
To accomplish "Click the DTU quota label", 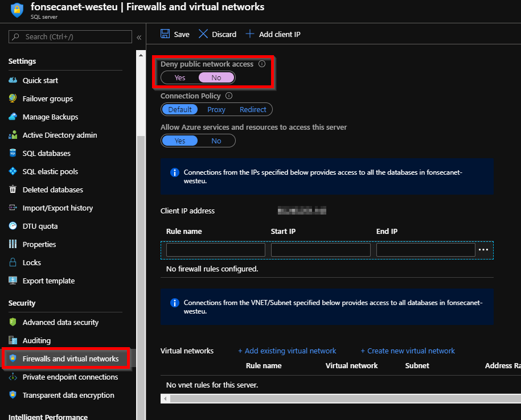I will pyautogui.click(x=40, y=226).
